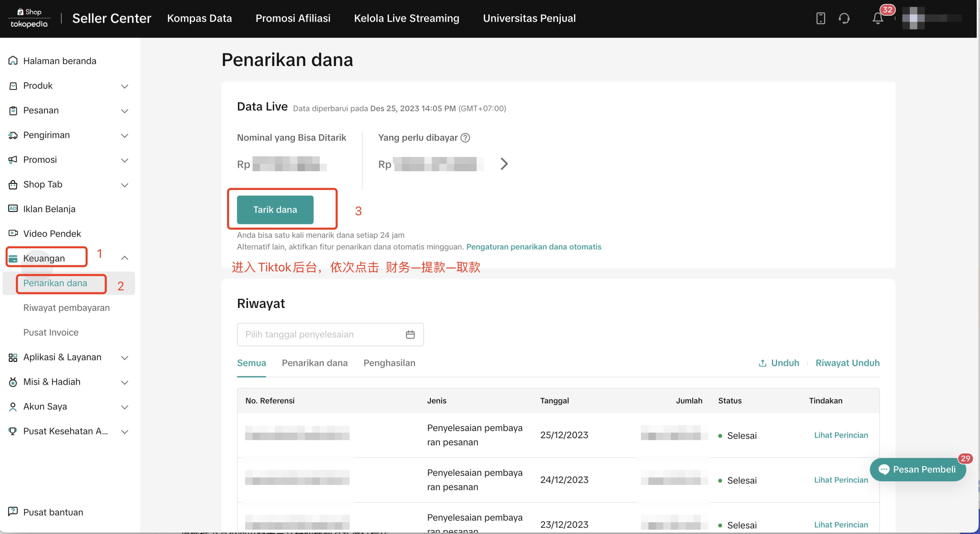The height and width of the screenshot is (534, 980).
Task: Expand Aplikasi & Layanan menu
Action: tap(125, 357)
